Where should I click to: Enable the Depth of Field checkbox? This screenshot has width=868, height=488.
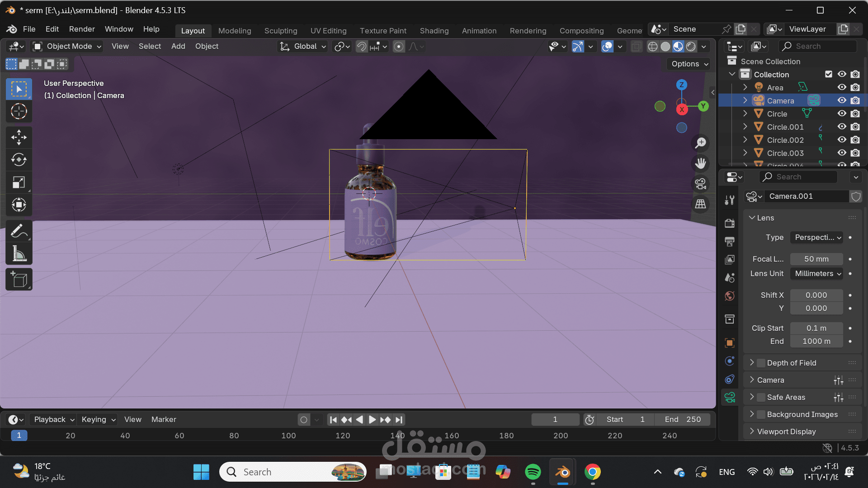click(761, 363)
